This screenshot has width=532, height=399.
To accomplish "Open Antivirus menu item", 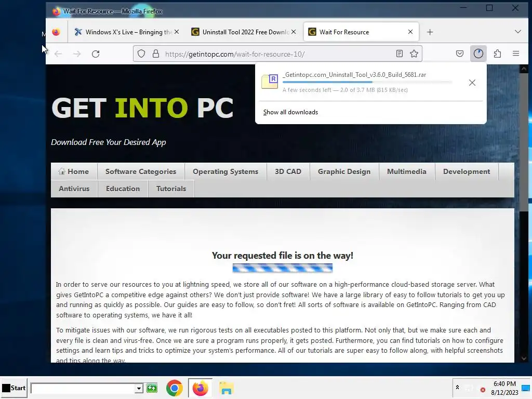I will click(74, 189).
